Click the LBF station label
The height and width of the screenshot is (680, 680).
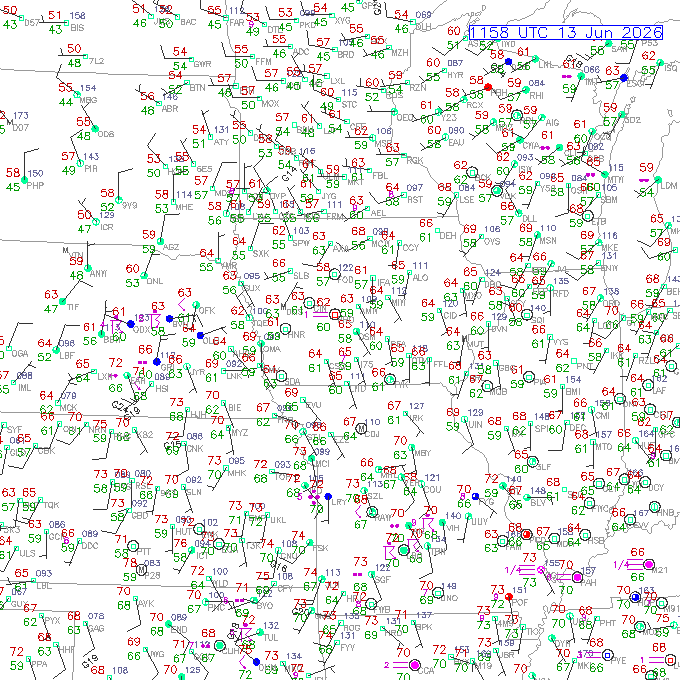tap(67, 355)
